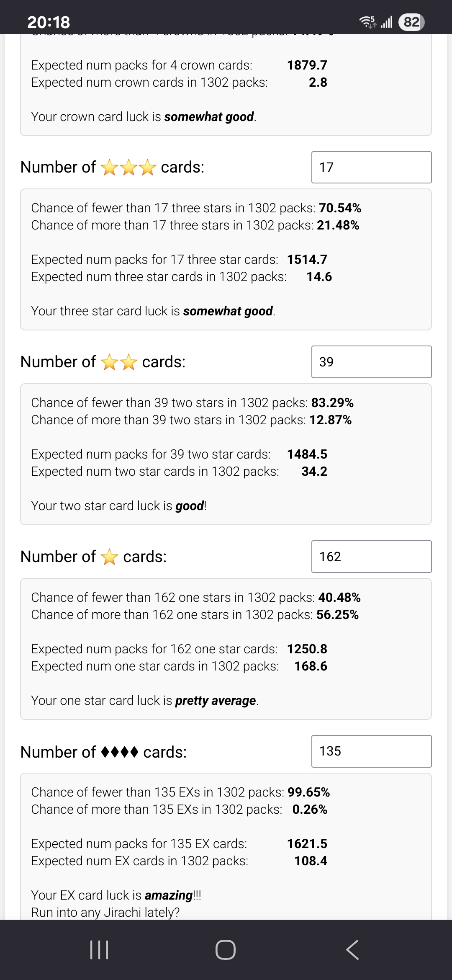Tap the 20:18 clock in status bar
This screenshot has height=980, width=452.
pyautogui.click(x=49, y=22)
